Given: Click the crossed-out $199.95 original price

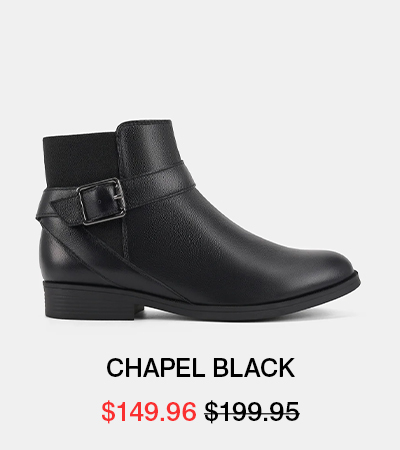Looking at the screenshot, I should [x=252, y=412].
